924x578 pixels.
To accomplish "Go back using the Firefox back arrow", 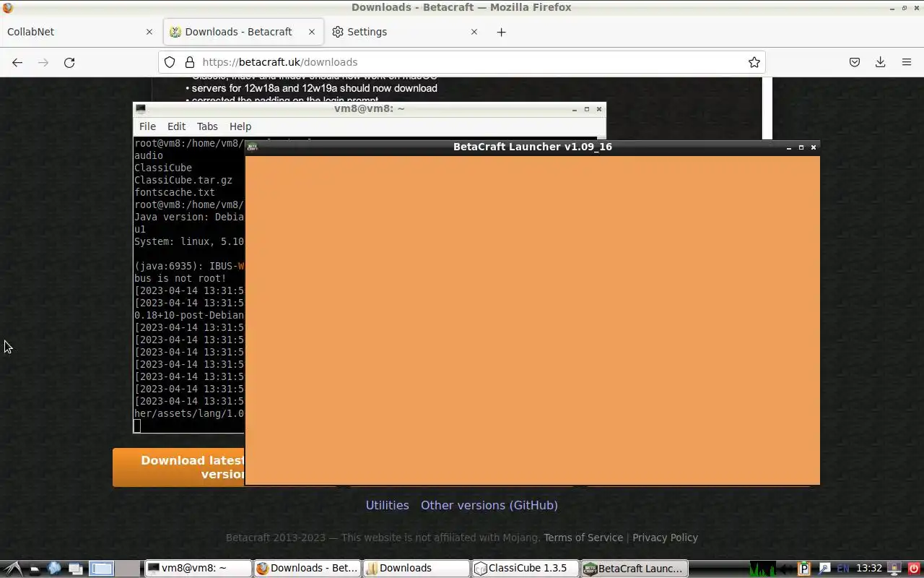I will click(x=17, y=62).
